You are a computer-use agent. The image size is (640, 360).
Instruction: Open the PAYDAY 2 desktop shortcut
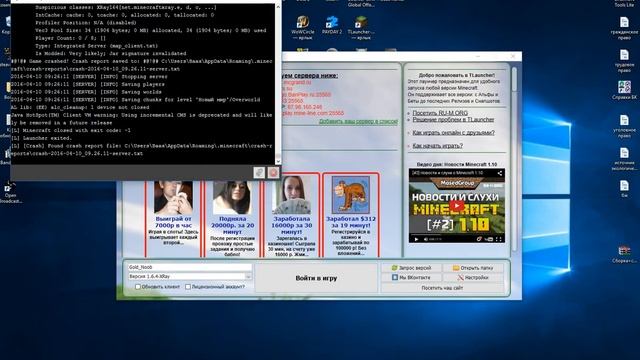coord(331,25)
